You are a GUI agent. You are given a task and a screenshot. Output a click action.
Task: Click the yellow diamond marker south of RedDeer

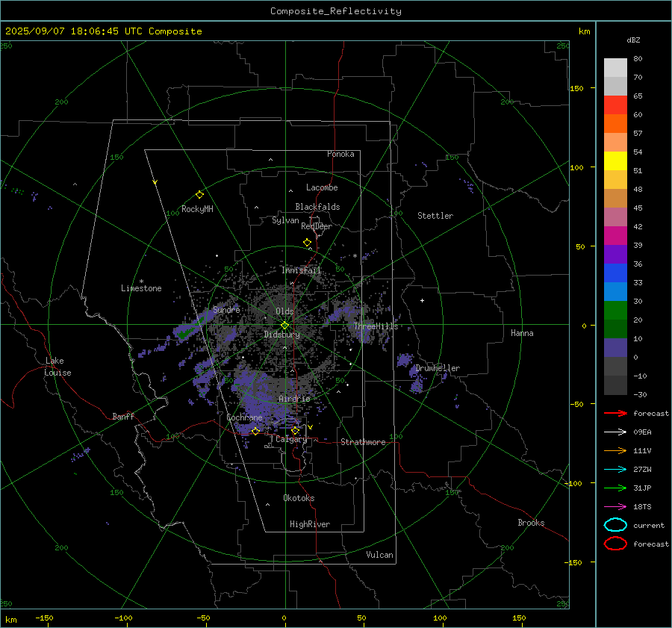pyautogui.click(x=307, y=243)
